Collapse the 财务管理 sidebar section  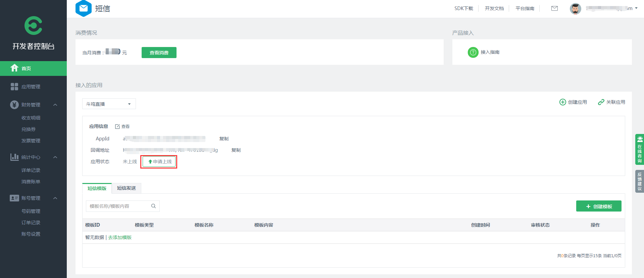point(55,105)
